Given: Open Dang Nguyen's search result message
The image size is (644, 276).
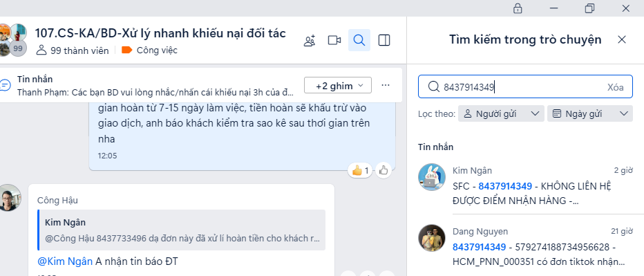Looking at the screenshot, I should (525, 248).
